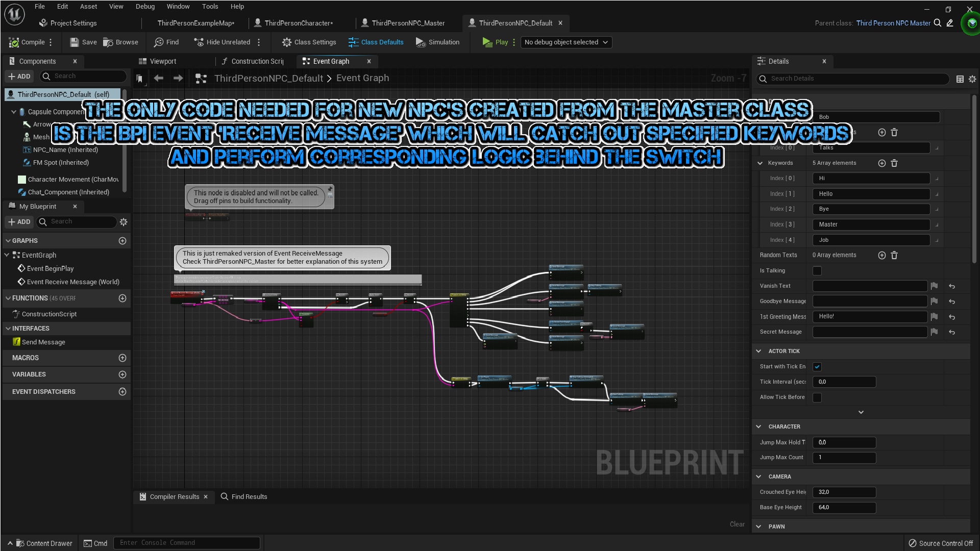The height and width of the screenshot is (551, 980).
Task: Collapse the Keywords array section
Action: pyautogui.click(x=759, y=163)
